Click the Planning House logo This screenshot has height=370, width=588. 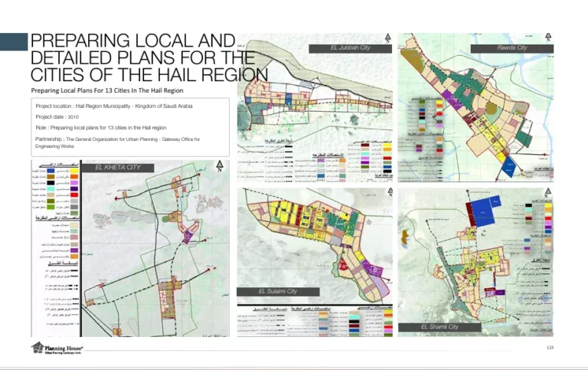pos(57,349)
